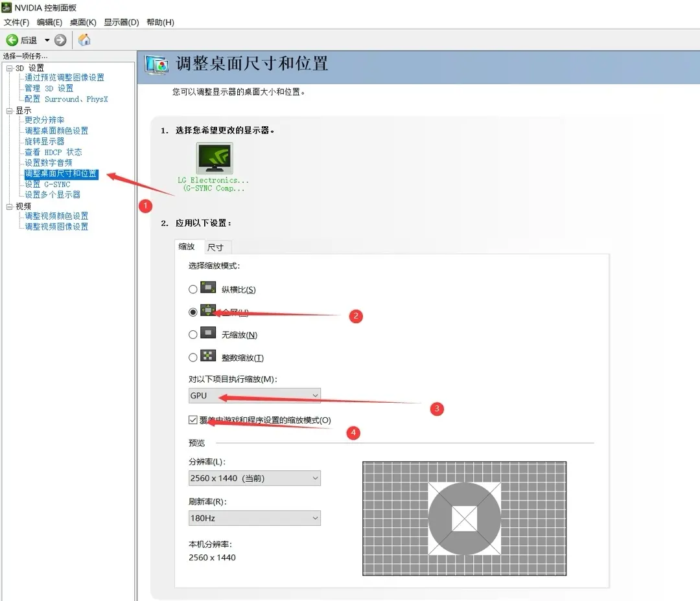
Task: Open 查看 HDCP 状态 in the tree
Action: pyautogui.click(x=54, y=152)
